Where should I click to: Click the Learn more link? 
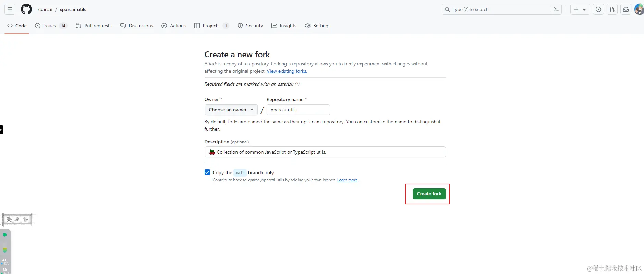(348, 180)
